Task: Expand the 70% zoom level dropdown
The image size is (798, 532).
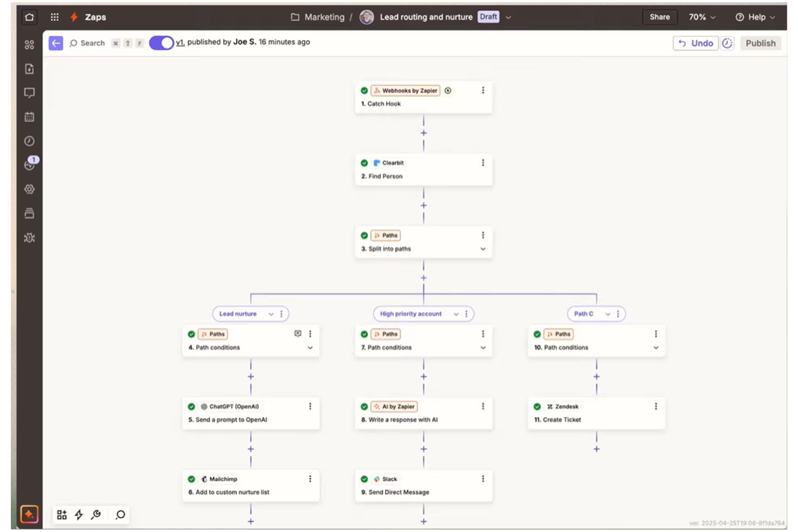Action: (x=702, y=17)
